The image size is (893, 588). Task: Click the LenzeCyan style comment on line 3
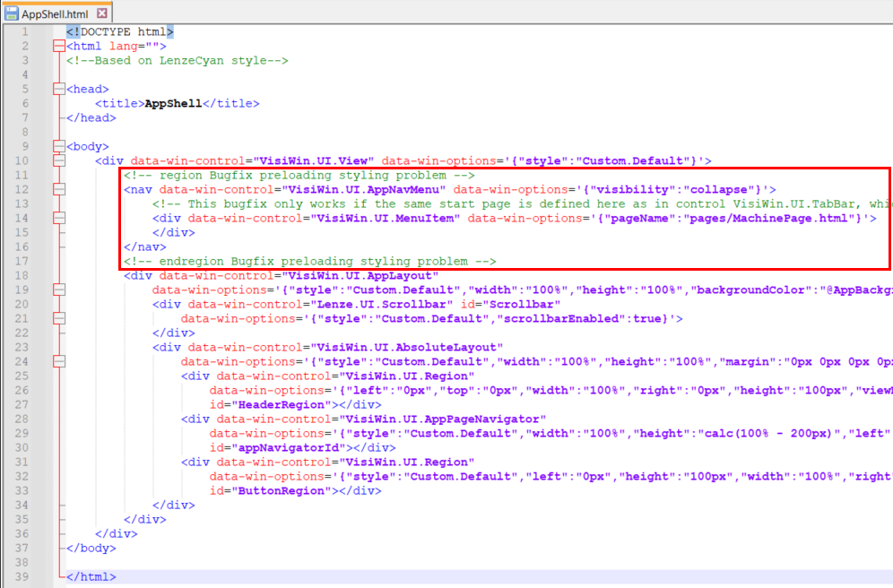point(177,61)
